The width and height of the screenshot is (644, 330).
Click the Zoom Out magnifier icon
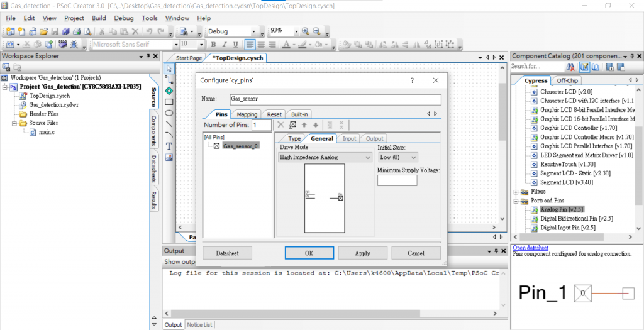coord(317,31)
